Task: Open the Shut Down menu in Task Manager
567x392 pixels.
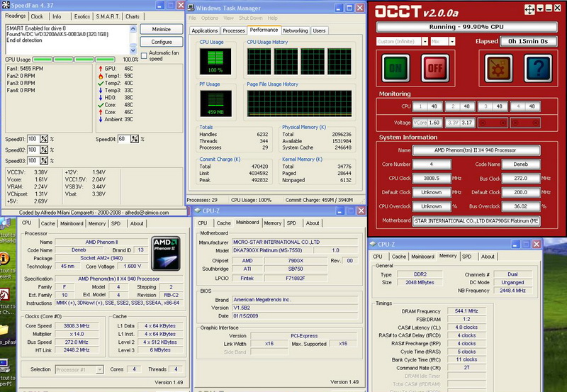Action: pyautogui.click(x=251, y=18)
